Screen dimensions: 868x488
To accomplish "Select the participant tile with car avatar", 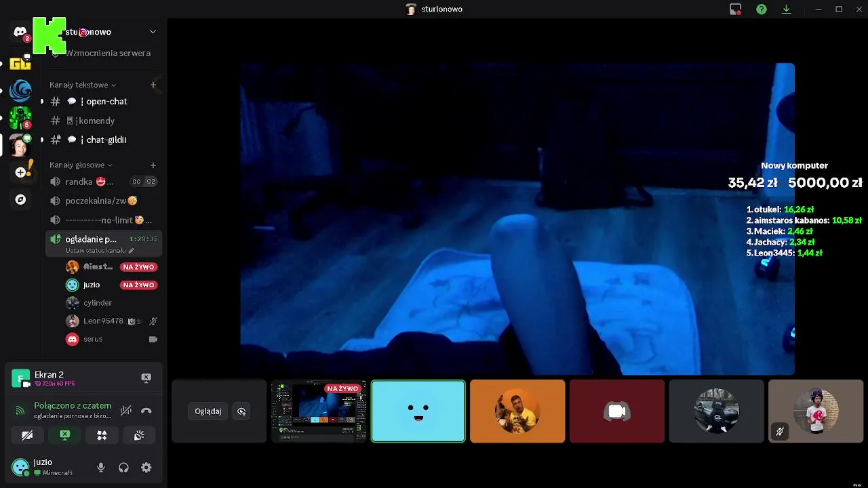I will 716,411.
